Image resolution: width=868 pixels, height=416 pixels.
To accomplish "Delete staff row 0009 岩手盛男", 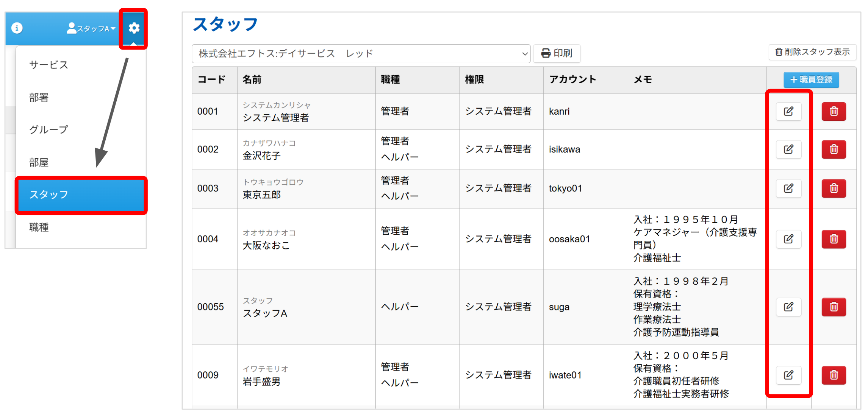I will (834, 375).
